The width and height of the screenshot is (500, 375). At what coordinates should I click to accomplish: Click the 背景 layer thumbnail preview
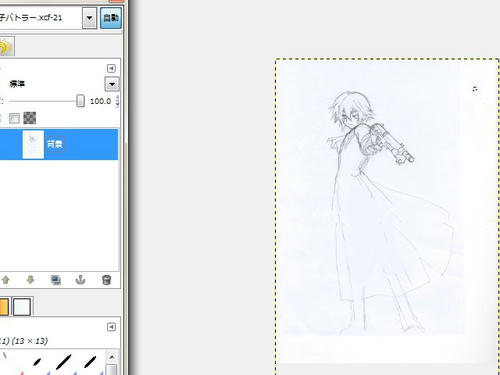(33, 144)
